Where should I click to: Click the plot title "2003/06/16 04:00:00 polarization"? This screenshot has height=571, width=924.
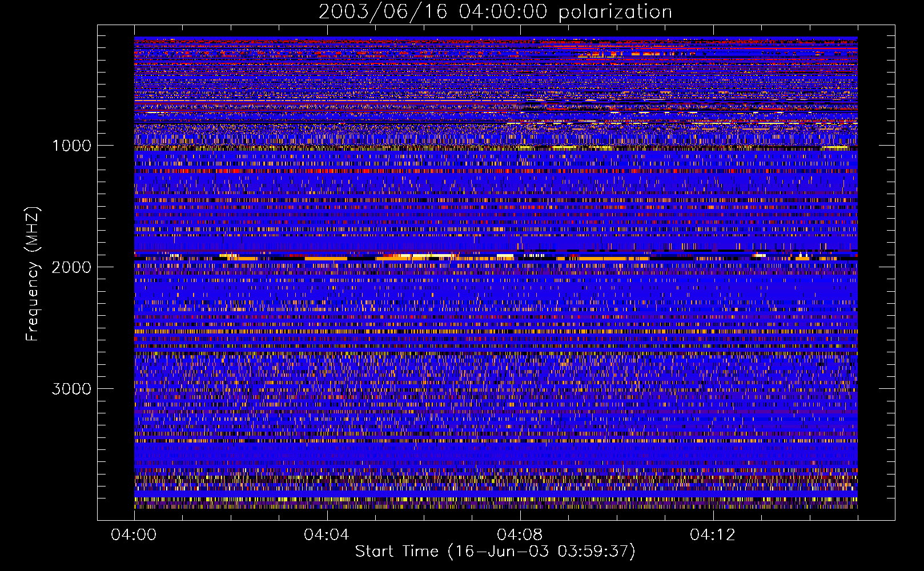tap(495, 12)
